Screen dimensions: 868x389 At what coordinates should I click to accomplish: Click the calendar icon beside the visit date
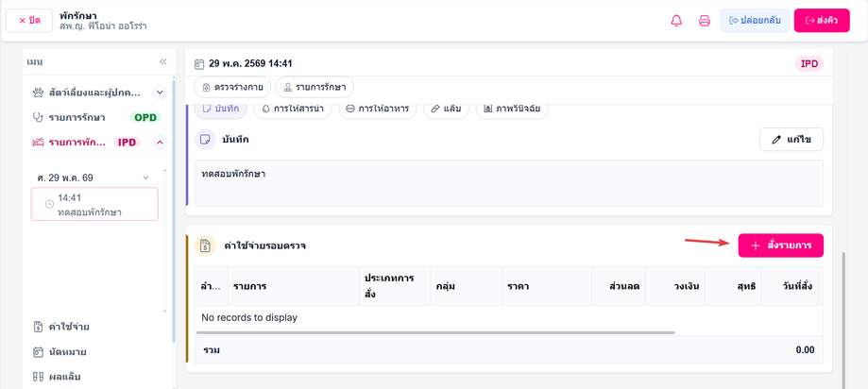[x=199, y=64]
